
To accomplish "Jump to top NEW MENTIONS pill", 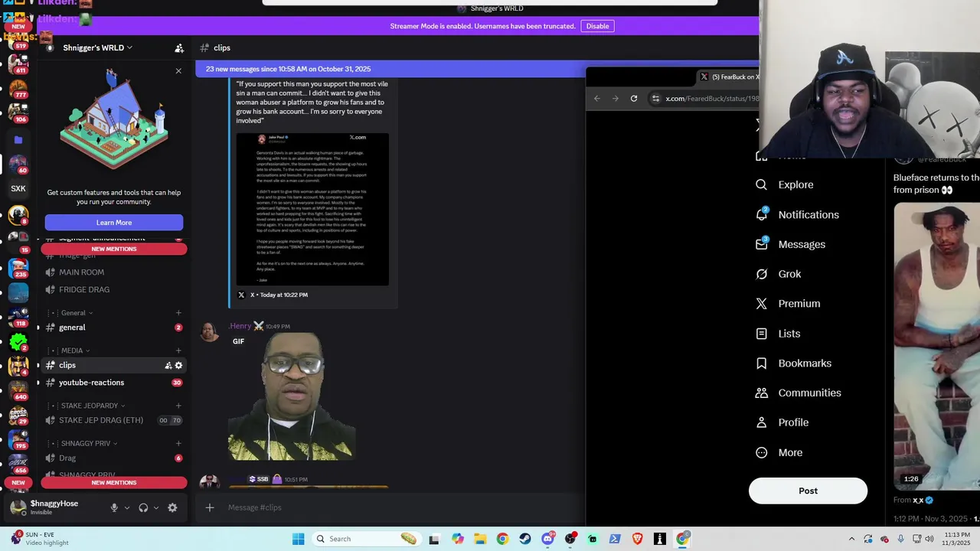I will [114, 249].
